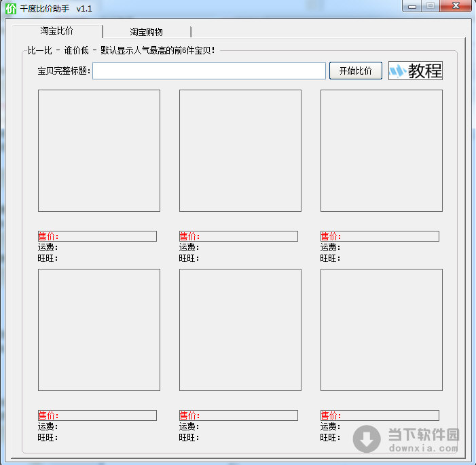Viewport: 476px width, 465px height.
Task: Click the left product image box in bottom row
Action: [x=99, y=330]
